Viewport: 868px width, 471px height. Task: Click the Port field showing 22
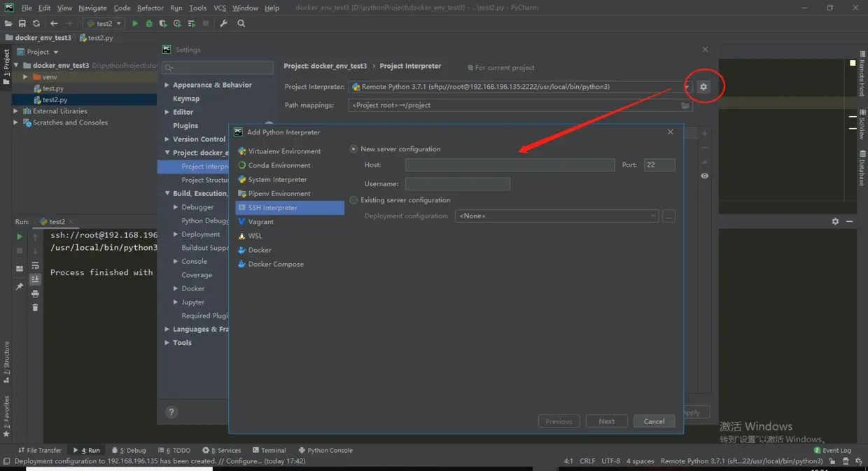(659, 165)
